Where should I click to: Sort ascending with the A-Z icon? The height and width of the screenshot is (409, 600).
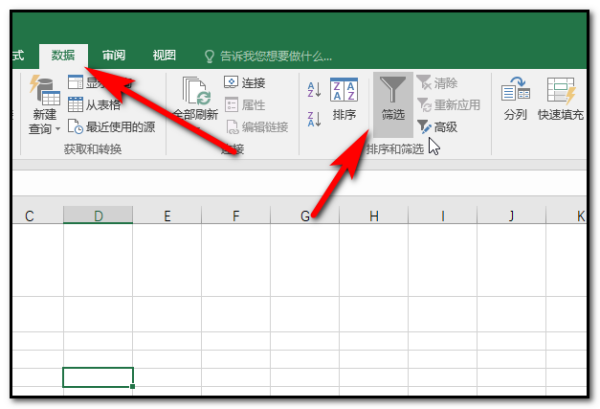[314, 90]
